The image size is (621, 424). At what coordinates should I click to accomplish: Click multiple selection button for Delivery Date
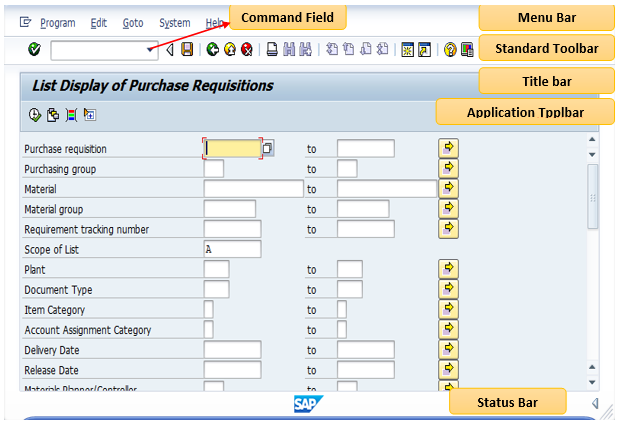click(x=448, y=350)
